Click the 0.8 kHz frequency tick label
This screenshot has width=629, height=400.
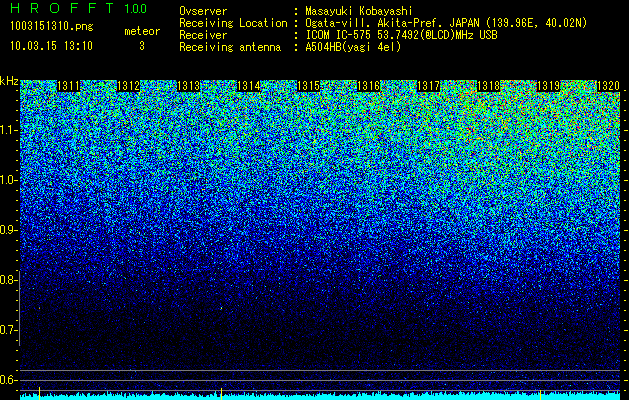[8, 280]
